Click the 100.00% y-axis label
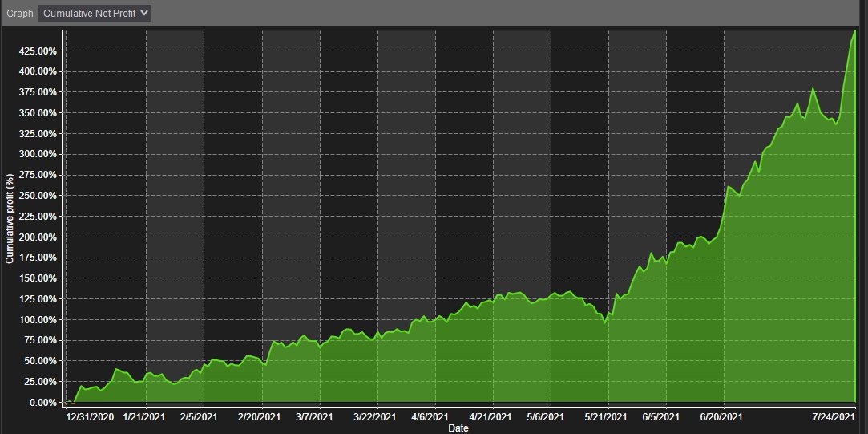Screen dimensions: 868x434 (37, 320)
